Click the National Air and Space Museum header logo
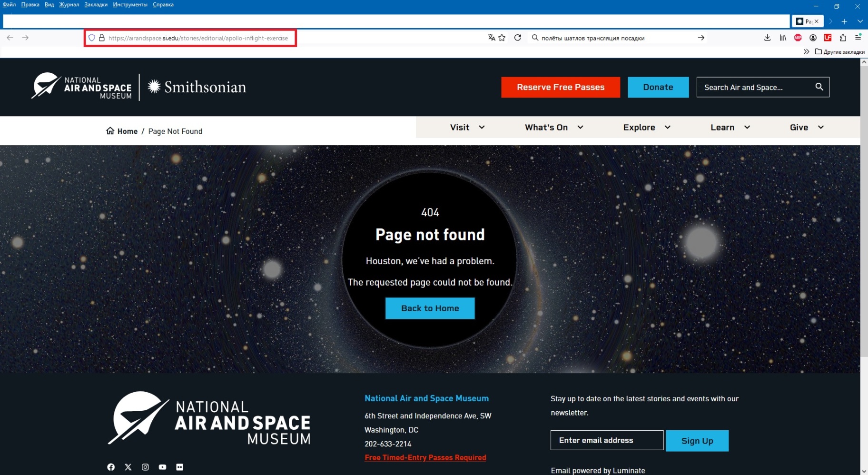The width and height of the screenshot is (868, 475). [x=81, y=87]
